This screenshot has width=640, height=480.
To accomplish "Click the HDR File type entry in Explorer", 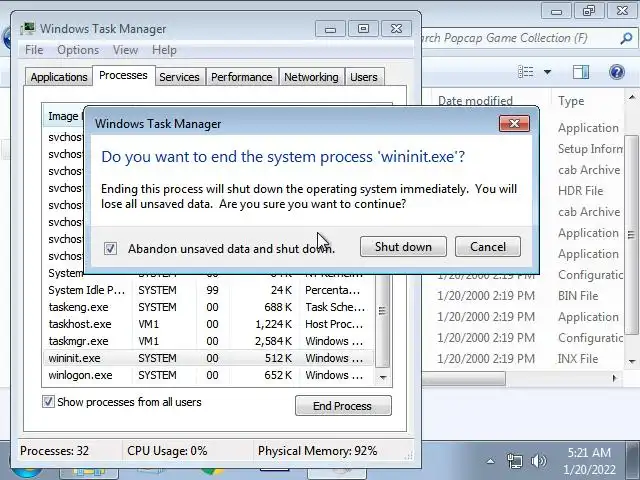I will tap(580, 191).
